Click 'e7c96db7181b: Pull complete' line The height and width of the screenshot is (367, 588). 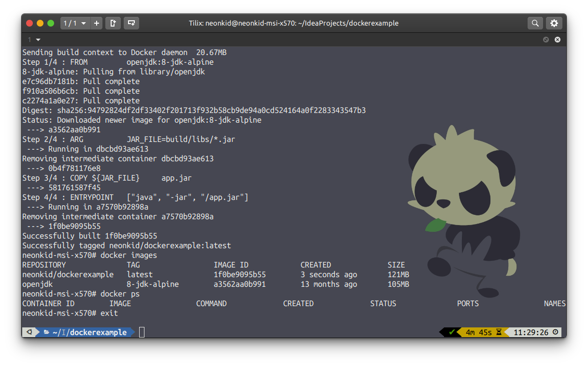click(81, 82)
